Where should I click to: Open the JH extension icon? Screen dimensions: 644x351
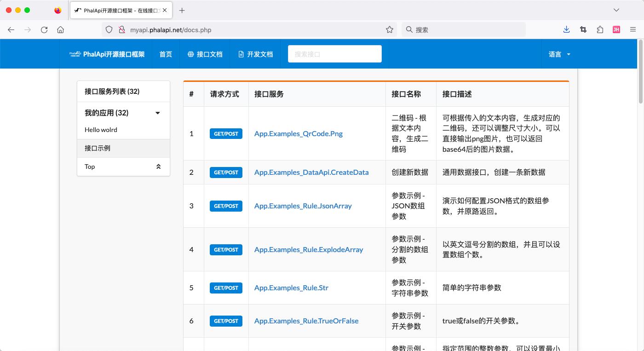point(616,29)
